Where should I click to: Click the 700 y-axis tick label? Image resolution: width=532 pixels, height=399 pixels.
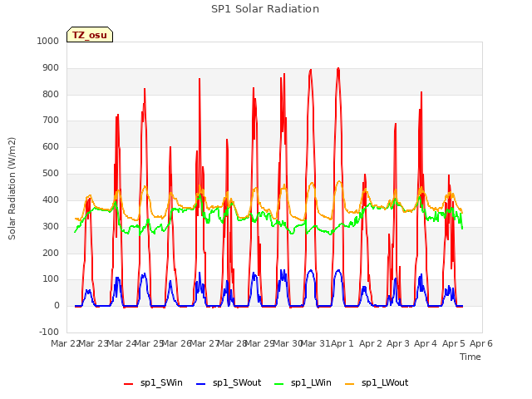[x=51, y=120]
